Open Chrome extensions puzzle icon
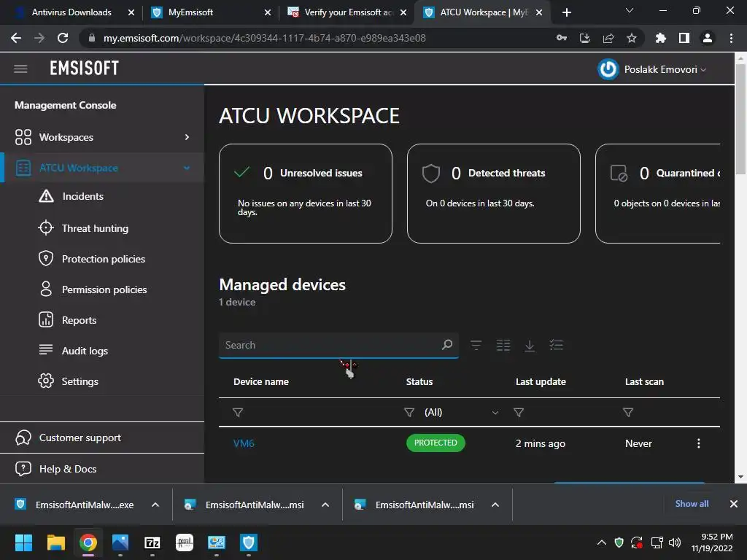Screen dimensions: 747x560 coord(660,38)
